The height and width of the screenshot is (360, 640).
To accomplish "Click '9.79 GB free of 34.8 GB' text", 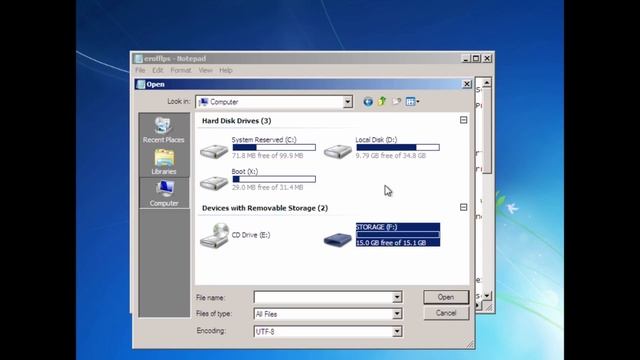I will (x=391, y=156).
